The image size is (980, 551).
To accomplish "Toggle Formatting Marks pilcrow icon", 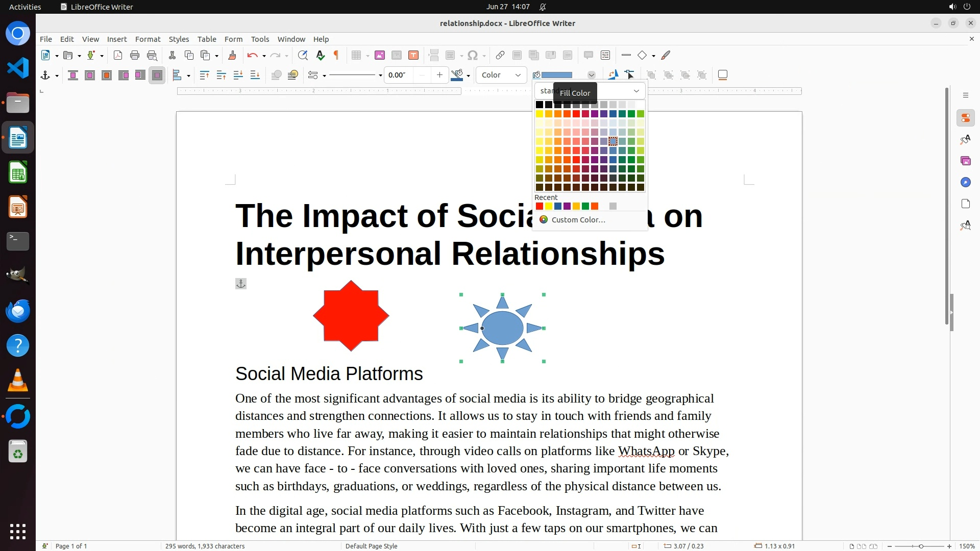I will (x=336, y=55).
